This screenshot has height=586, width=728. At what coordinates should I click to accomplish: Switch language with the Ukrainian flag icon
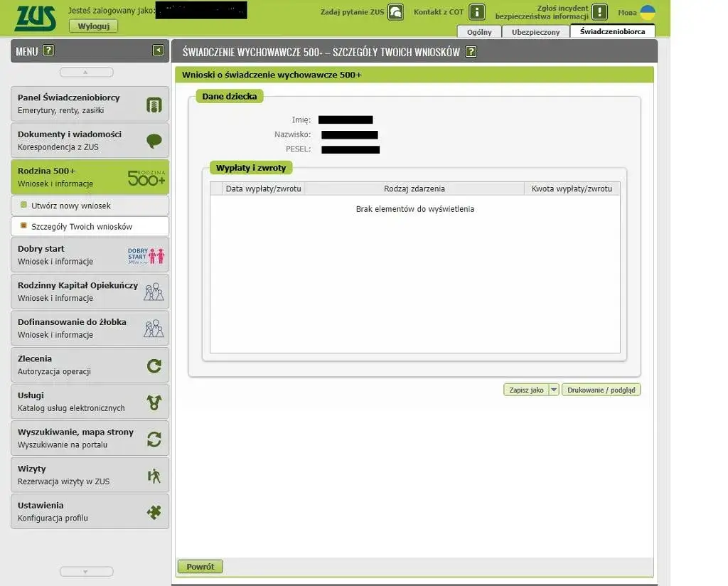click(x=647, y=12)
